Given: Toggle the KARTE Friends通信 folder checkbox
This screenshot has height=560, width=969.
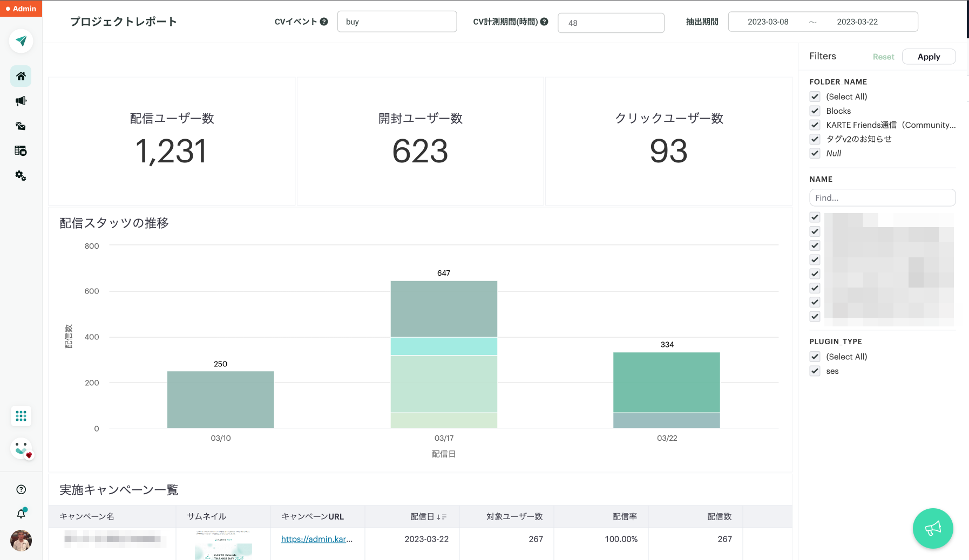Looking at the screenshot, I should click(x=815, y=125).
